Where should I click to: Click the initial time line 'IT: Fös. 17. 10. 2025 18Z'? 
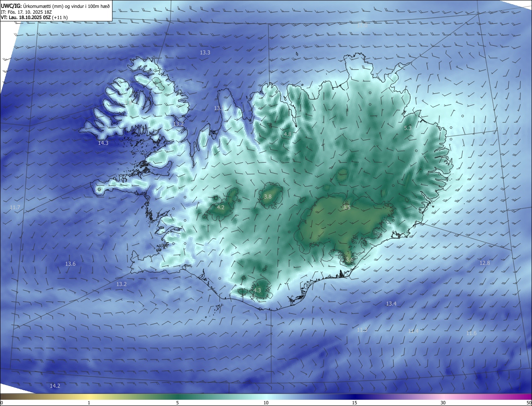click(26, 12)
